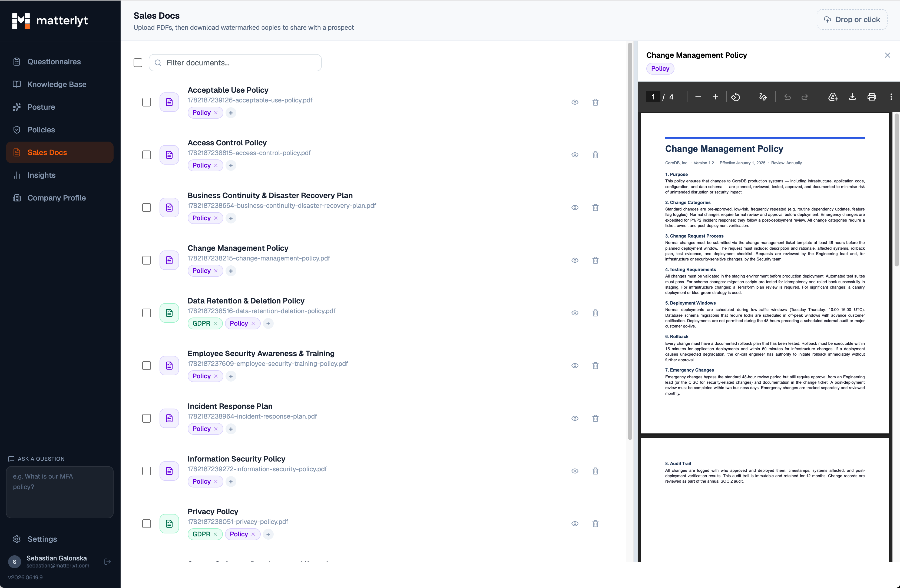Image resolution: width=900 pixels, height=588 pixels.
Task: Remove GDPR tag from Data Retention Policy
Action: (x=215, y=323)
